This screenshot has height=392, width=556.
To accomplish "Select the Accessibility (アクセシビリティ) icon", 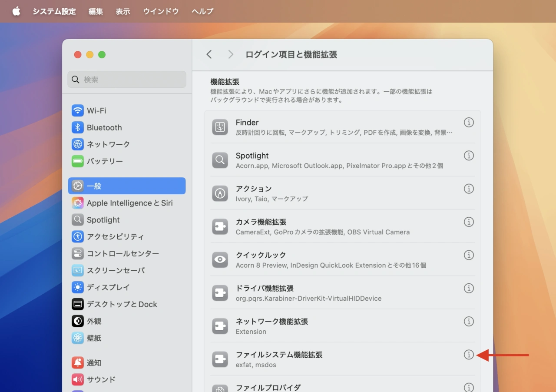I will pyautogui.click(x=78, y=236).
